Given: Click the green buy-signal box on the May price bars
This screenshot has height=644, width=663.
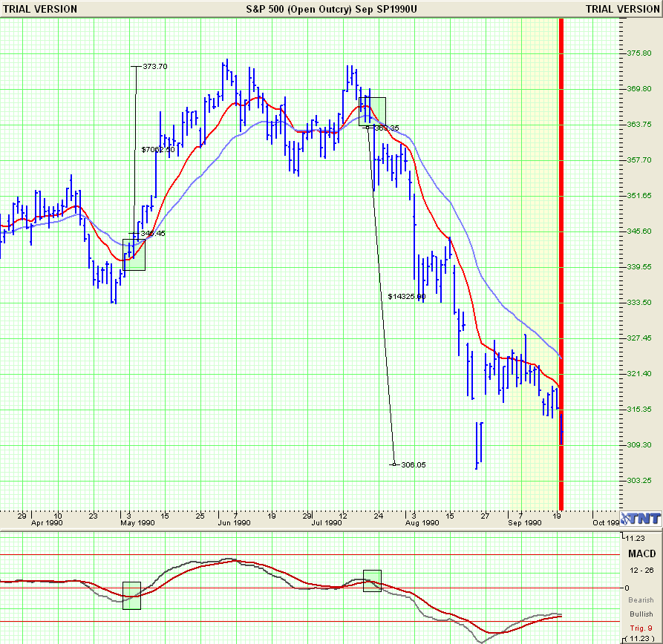Looking at the screenshot, I should pyautogui.click(x=134, y=254).
